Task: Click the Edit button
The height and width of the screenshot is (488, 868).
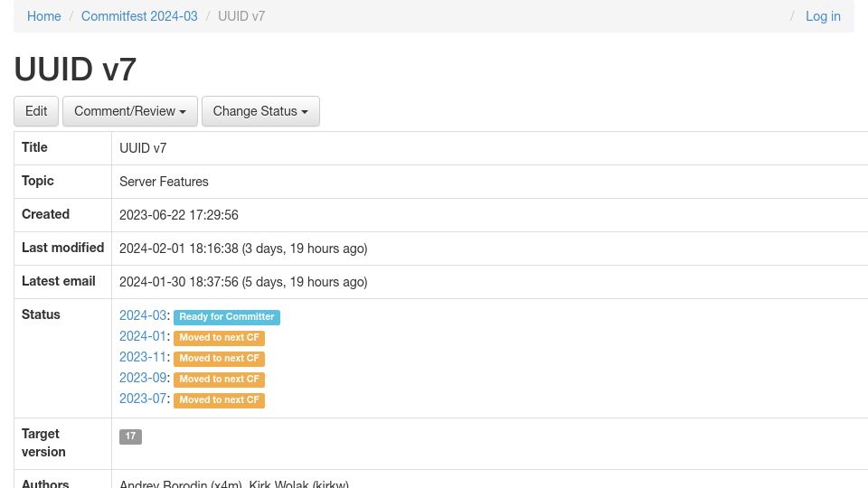Action: click(x=36, y=111)
